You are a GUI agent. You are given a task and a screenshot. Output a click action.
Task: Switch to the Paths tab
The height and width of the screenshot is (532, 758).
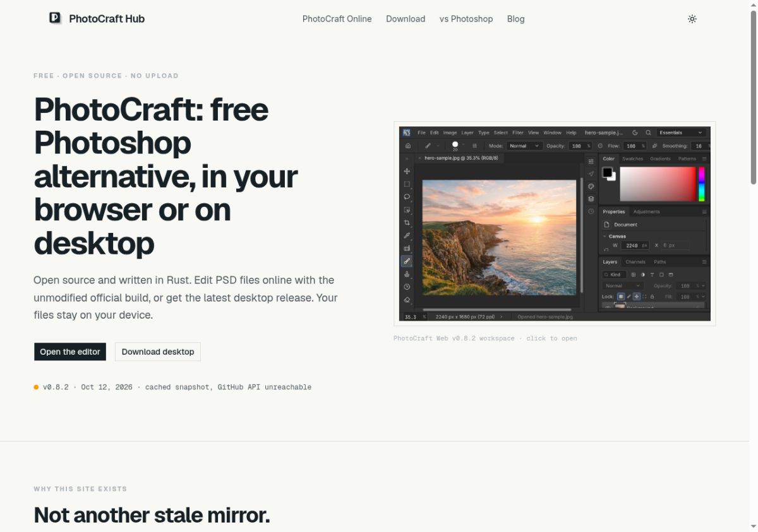click(660, 262)
